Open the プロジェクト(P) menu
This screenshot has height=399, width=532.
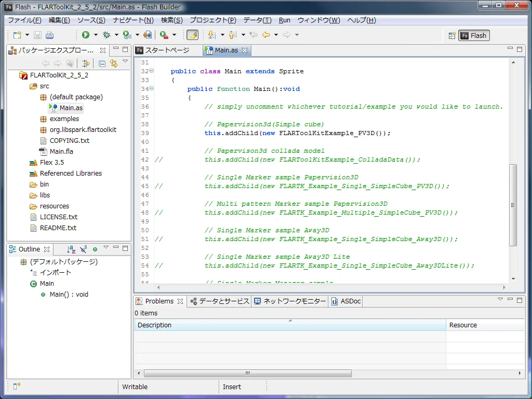pyautogui.click(x=213, y=20)
